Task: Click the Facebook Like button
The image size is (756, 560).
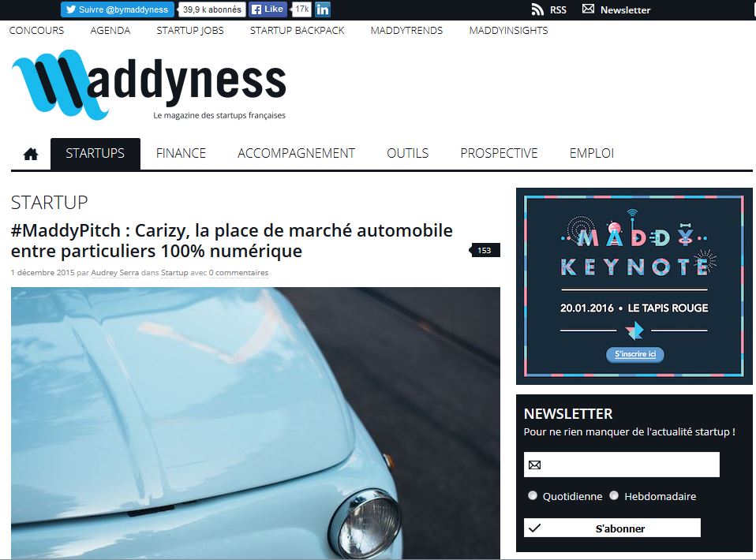Action: click(x=268, y=9)
